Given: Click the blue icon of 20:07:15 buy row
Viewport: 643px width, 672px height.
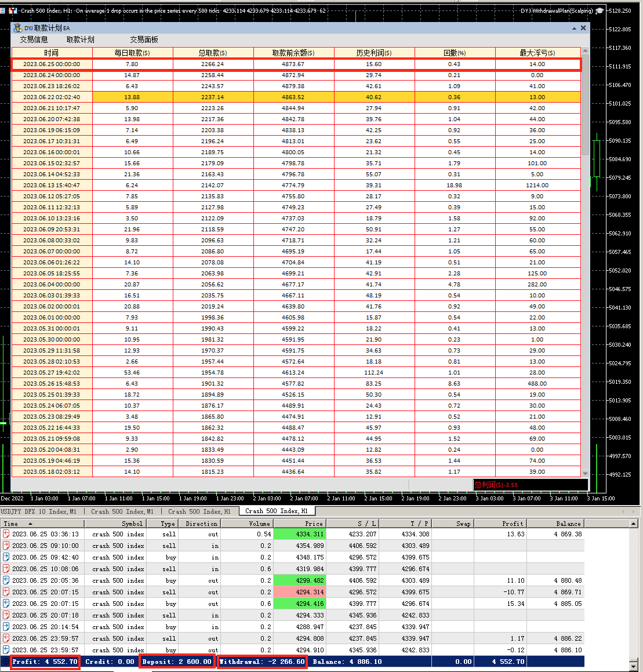Looking at the screenshot, I should (6, 604).
